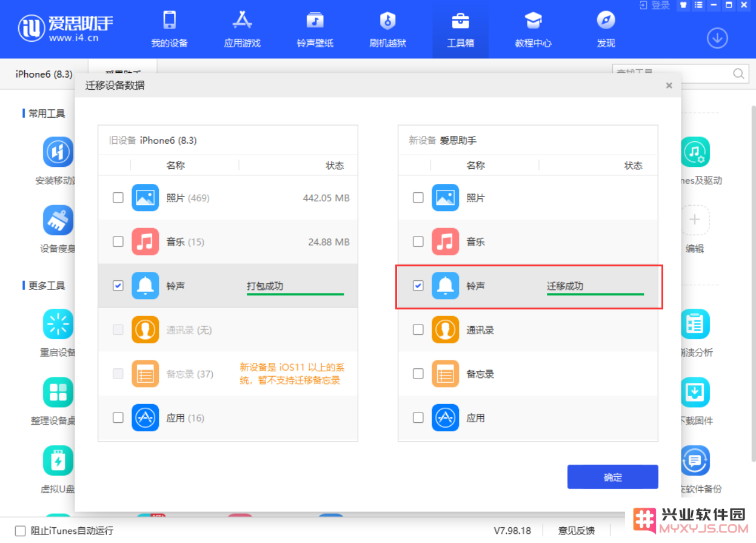Open 崩溃分析 clipboard icon
This screenshot has height=543, width=756.
(x=695, y=324)
